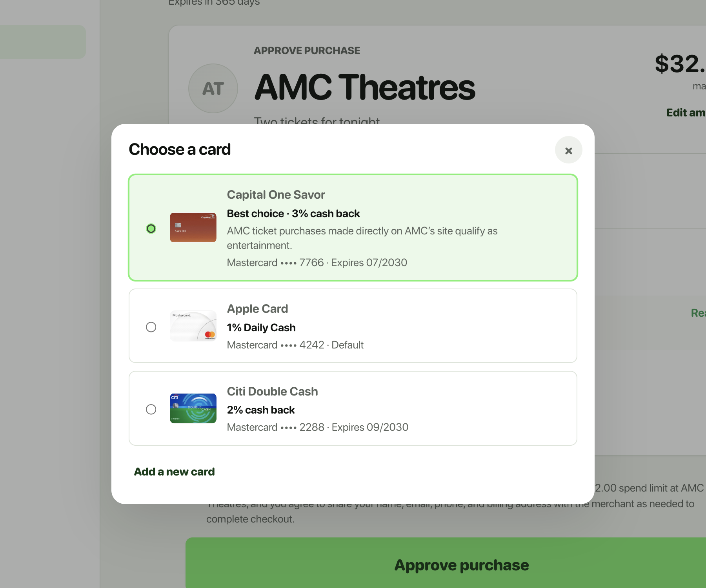Click Mastercard 2288 expiry details text
Image resolution: width=706 pixels, height=588 pixels.
point(318,427)
